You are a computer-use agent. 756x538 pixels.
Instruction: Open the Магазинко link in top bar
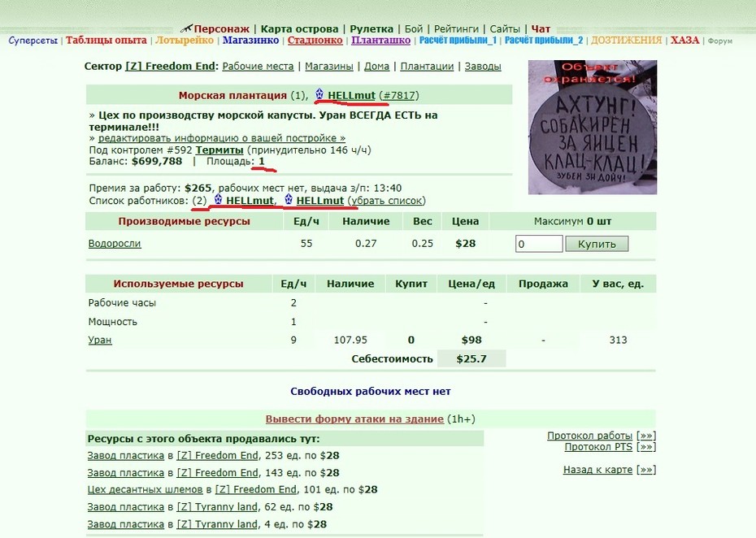point(250,41)
